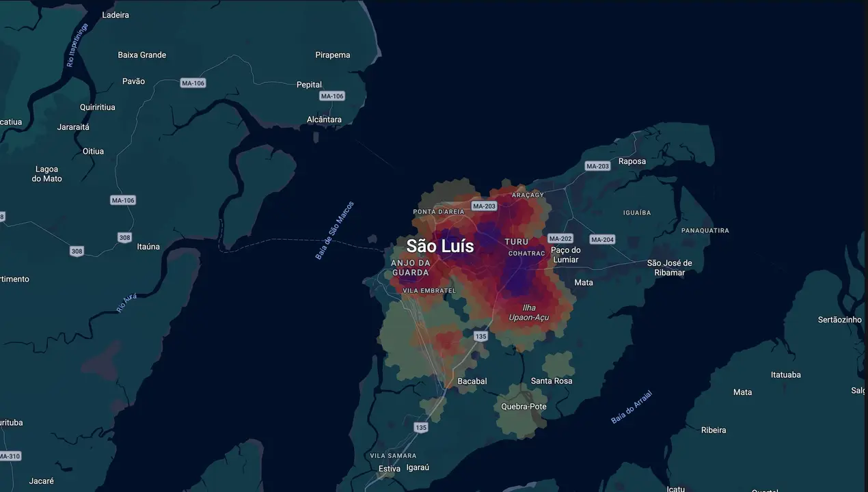Select the Rio Itapetininga river label
868x492 pixels.
point(77,44)
